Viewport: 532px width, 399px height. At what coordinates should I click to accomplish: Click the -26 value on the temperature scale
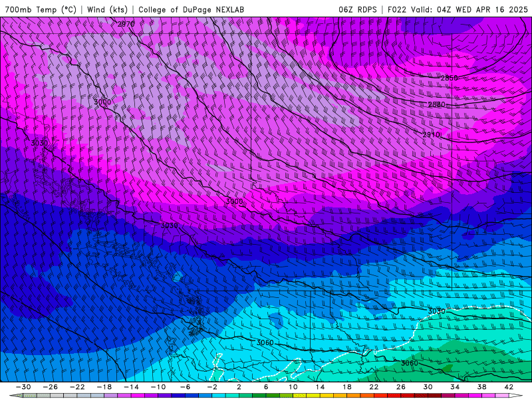[x=51, y=387]
